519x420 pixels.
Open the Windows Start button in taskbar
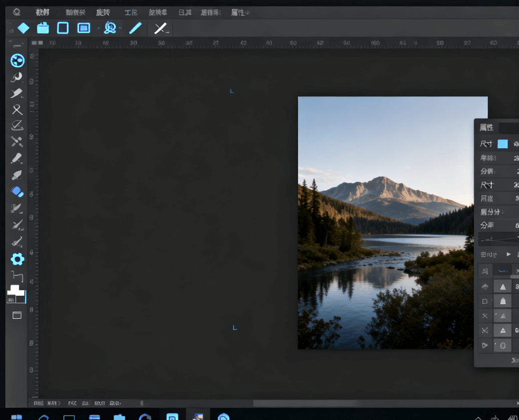tap(17, 416)
